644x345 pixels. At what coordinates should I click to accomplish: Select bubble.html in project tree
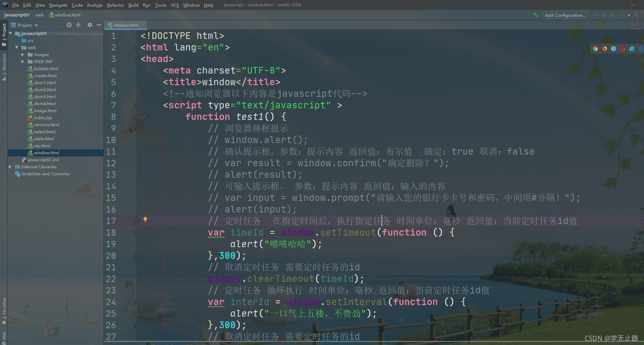[46, 68]
